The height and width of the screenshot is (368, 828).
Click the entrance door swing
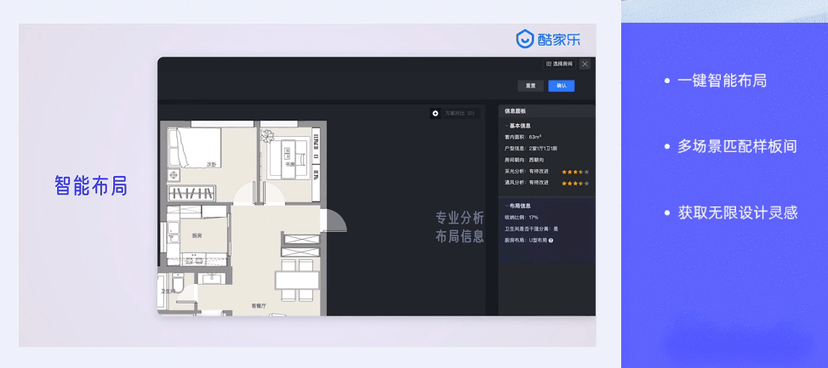[x=334, y=220]
